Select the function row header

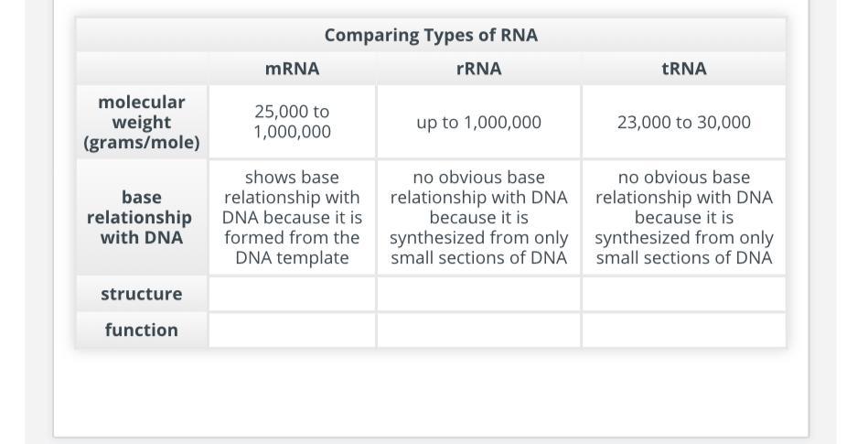[x=142, y=330]
